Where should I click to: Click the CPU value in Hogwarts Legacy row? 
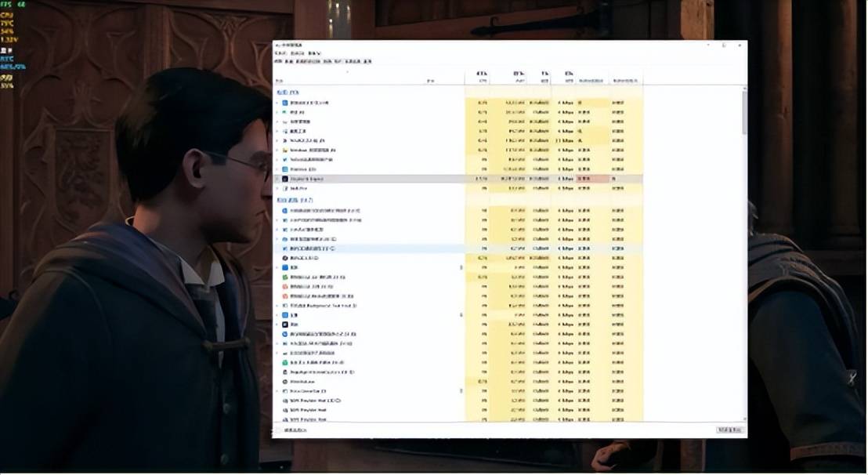click(x=482, y=179)
